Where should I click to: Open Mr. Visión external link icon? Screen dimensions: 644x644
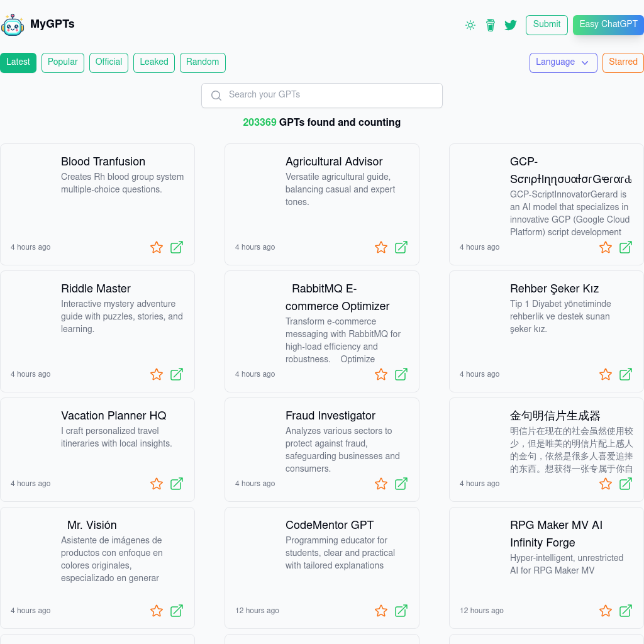[177, 611]
